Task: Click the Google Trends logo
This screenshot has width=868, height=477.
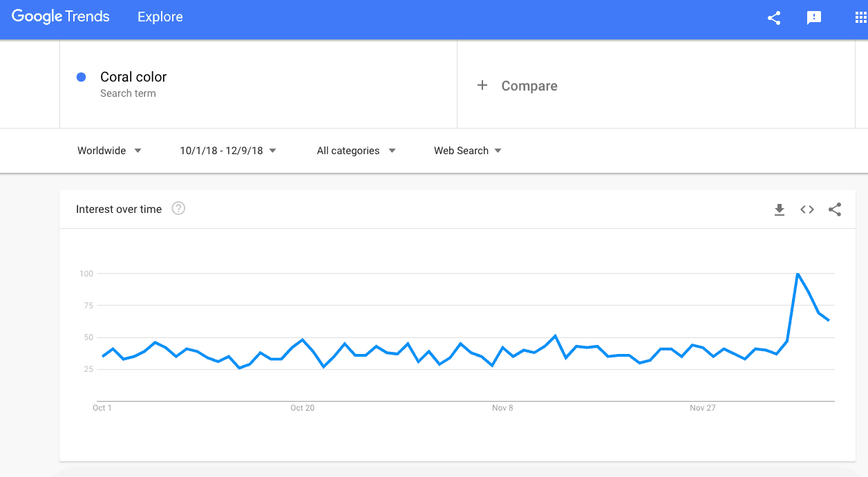Action: click(x=60, y=16)
